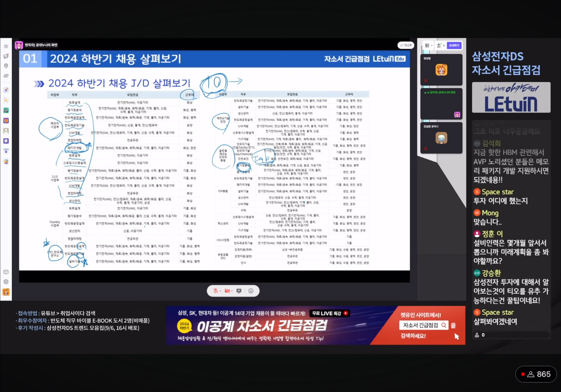Unmute the crossed-out microphone
The width and height of the screenshot is (561, 392).
(215, 291)
